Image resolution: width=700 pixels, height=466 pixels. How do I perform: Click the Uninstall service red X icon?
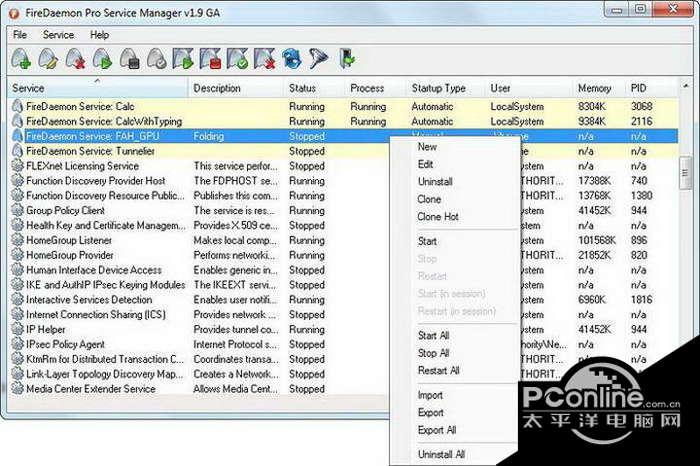click(75, 59)
